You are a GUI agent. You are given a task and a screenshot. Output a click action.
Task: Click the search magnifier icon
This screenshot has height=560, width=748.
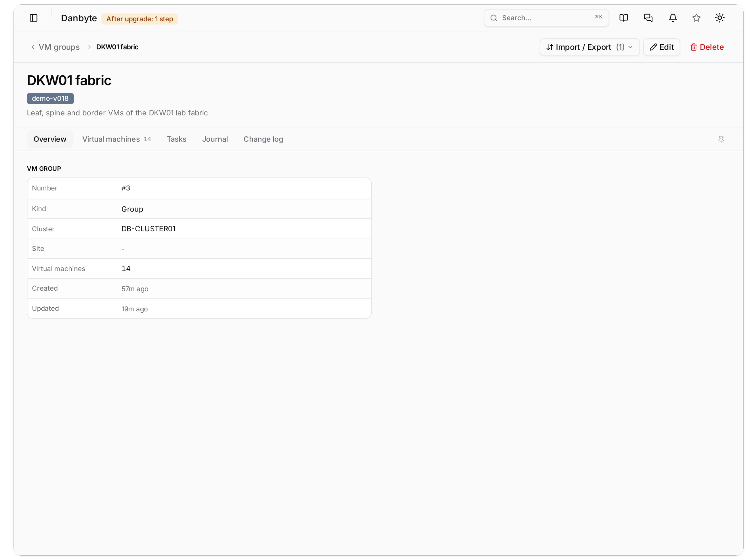click(493, 18)
